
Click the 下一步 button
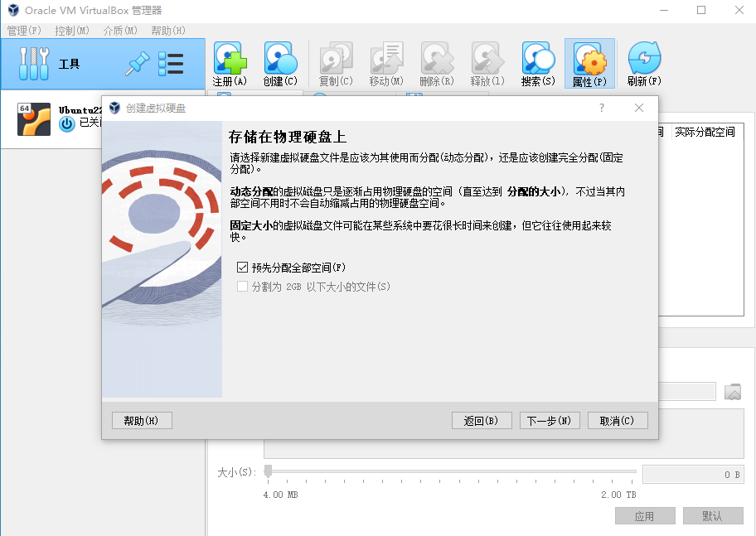(550, 421)
